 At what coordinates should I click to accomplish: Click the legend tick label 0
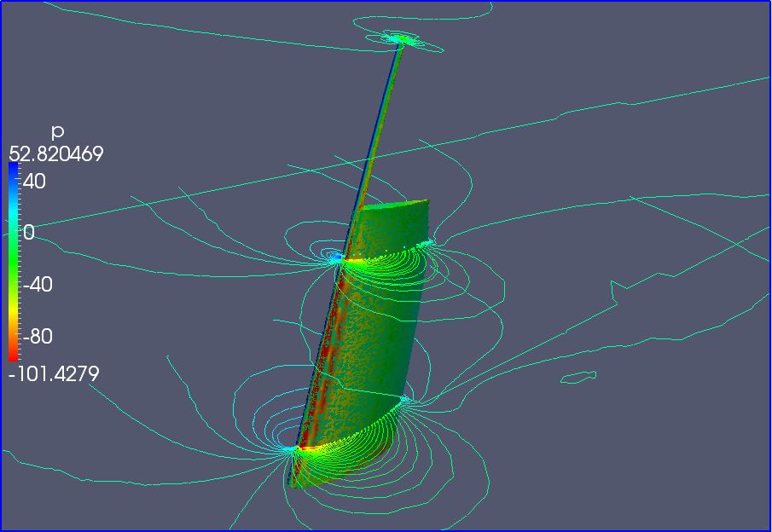pyautogui.click(x=29, y=232)
